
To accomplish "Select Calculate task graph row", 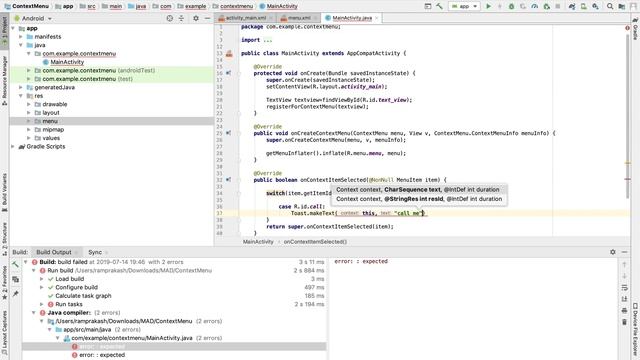I will (x=83, y=296).
